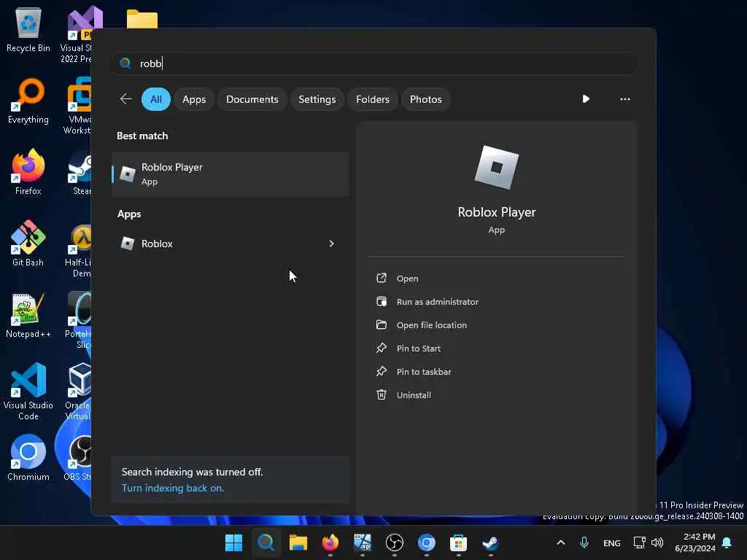The height and width of the screenshot is (560, 747).
Task: Select the Notepad++ desktop shortcut
Action: pyautogui.click(x=28, y=315)
